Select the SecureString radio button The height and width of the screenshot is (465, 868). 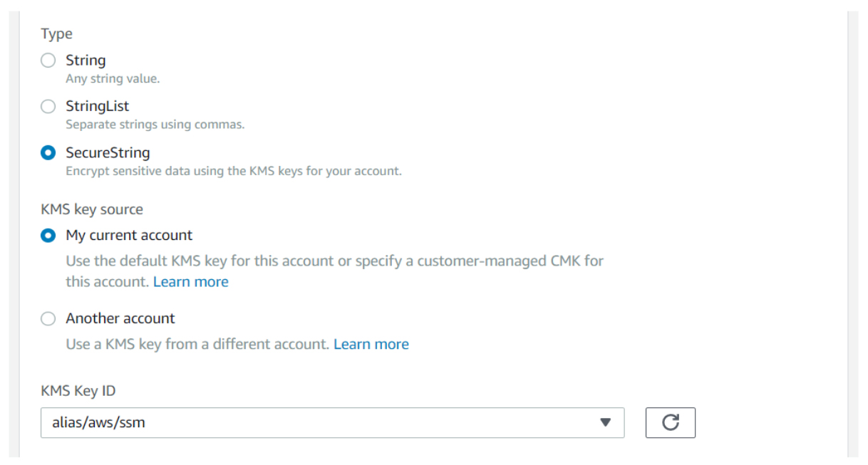[48, 153]
